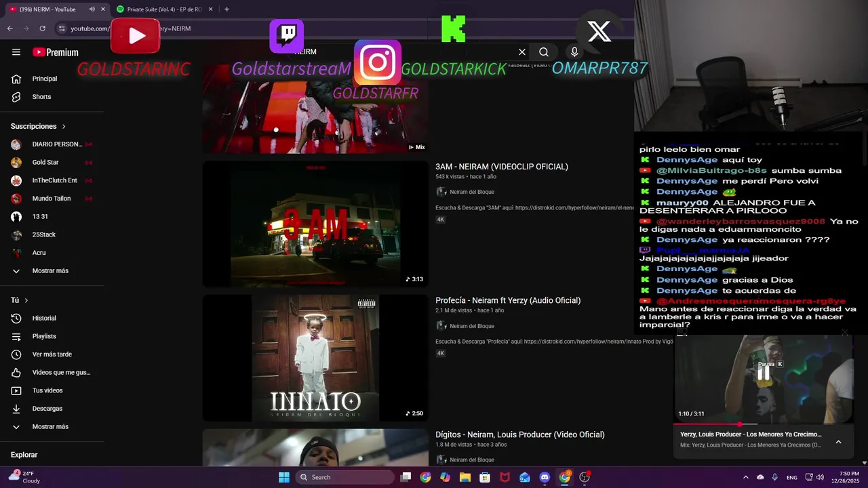Clear the NEIRM search text

pos(522,52)
